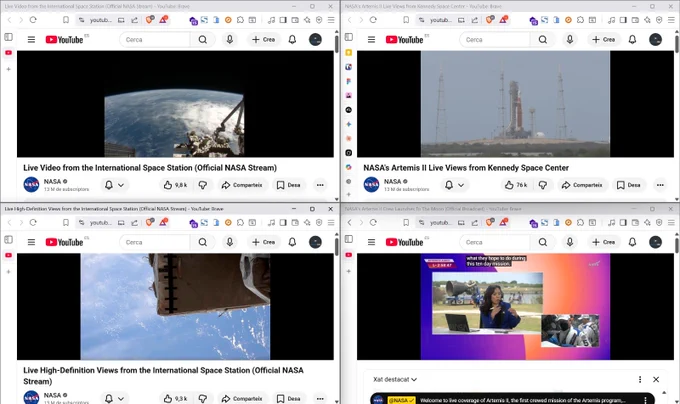Open pinned NASA message options in chat

(645, 400)
